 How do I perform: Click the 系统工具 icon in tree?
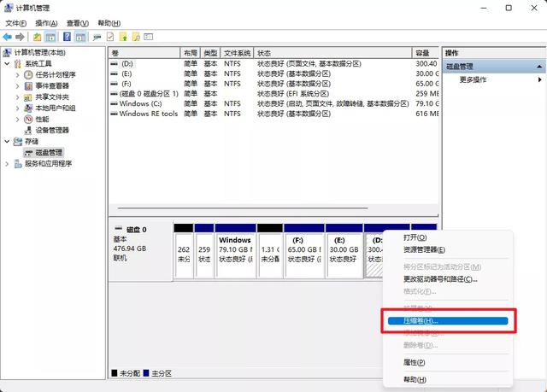pos(18,64)
